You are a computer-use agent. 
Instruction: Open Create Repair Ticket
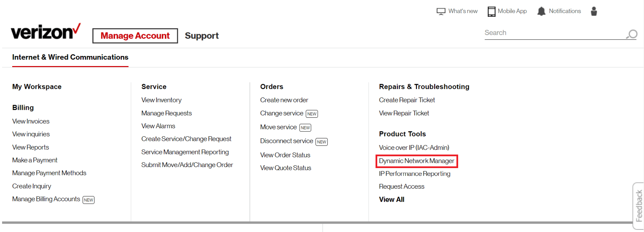(x=407, y=100)
